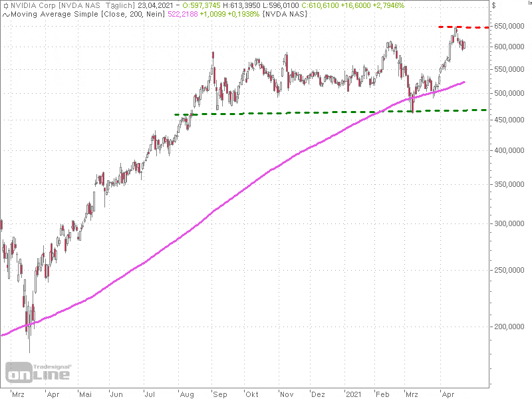Click the Aug label on time axis
This screenshot has height=399, width=532.
pyautogui.click(x=184, y=394)
